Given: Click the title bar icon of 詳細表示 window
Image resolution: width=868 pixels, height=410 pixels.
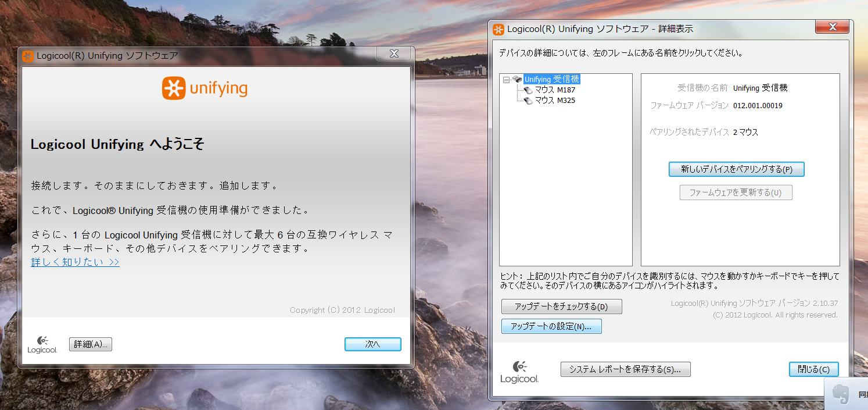Looking at the screenshot, I should tap(498, 29).
